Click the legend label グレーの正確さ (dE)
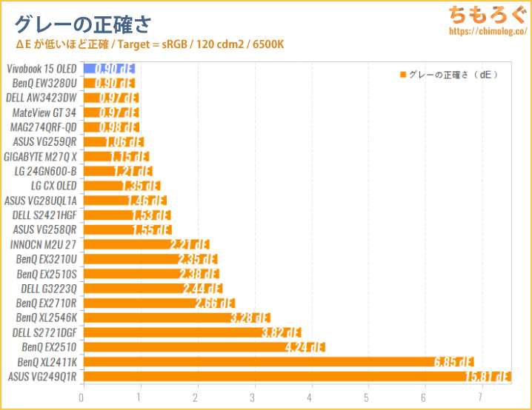This screenshot has width=532, height=410. coord(453,75)
